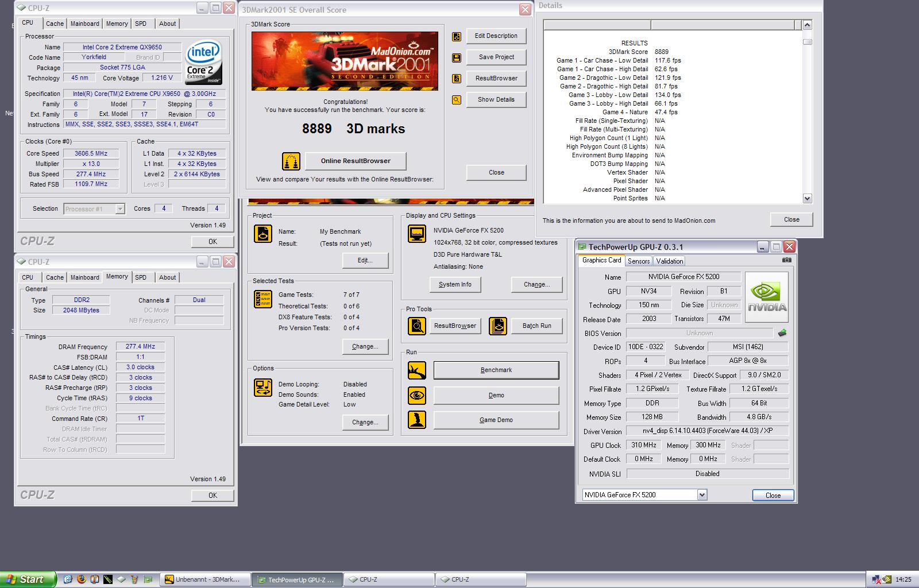
Task: Click the Benchmark run button
Action: tap(496, 370)
